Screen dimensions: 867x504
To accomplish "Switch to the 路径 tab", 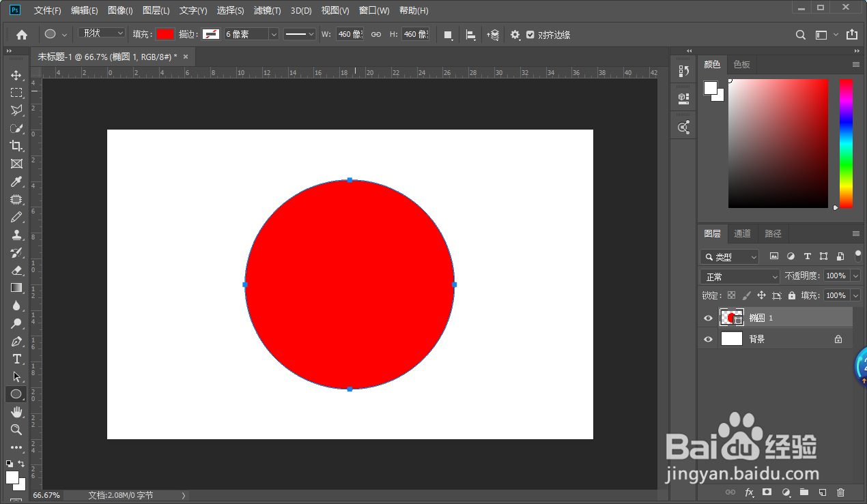I will [773, 233].
